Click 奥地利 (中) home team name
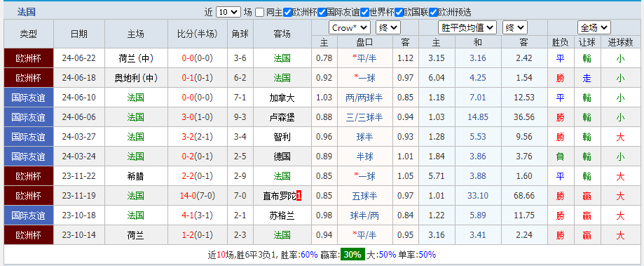Viewport: 644px width, 266px height. click(x=135, y=78)
